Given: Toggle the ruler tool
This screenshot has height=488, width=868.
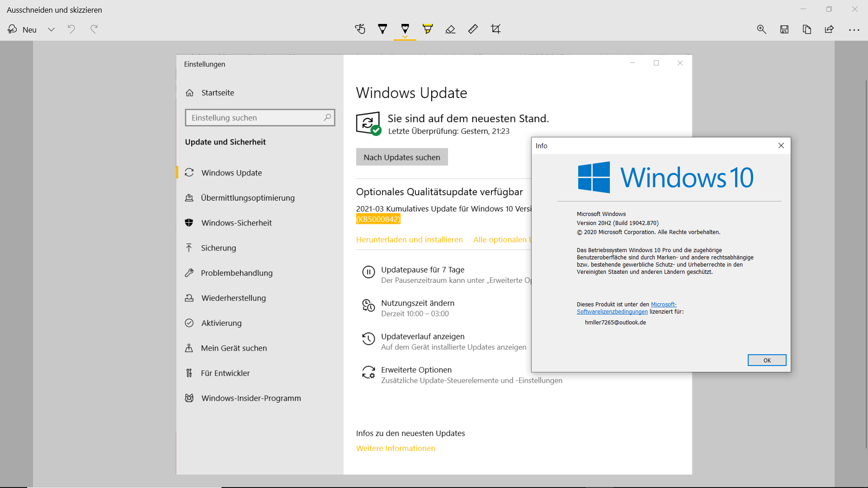Looking at the screenshot, I should (473, 29).
